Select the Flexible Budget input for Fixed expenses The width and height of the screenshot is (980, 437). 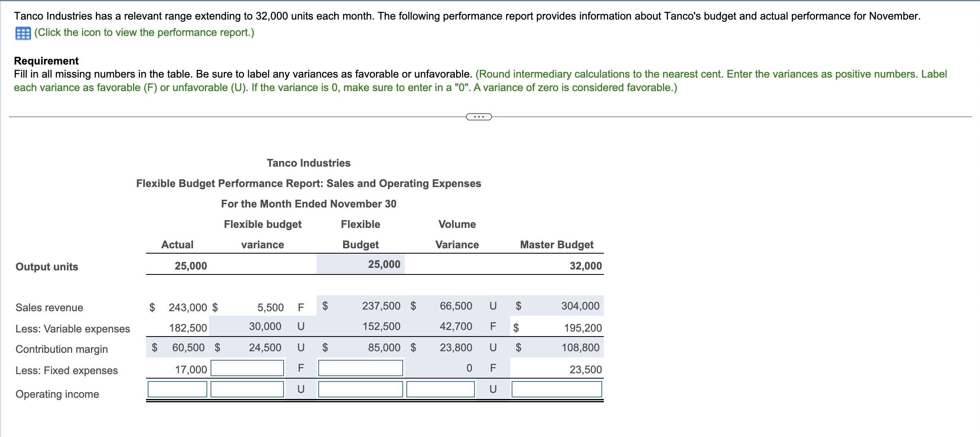pyautogui.click(x=360, y=368)
